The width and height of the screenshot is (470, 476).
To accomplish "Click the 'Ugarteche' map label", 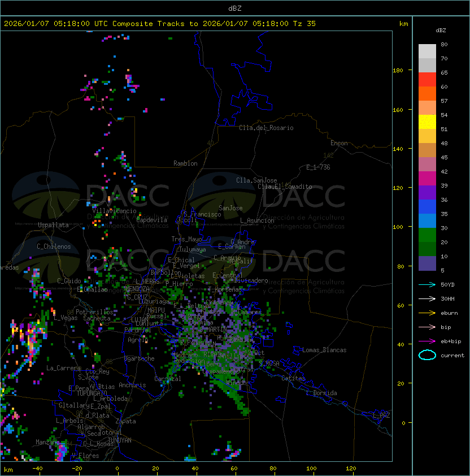I will tap(140, 358).
